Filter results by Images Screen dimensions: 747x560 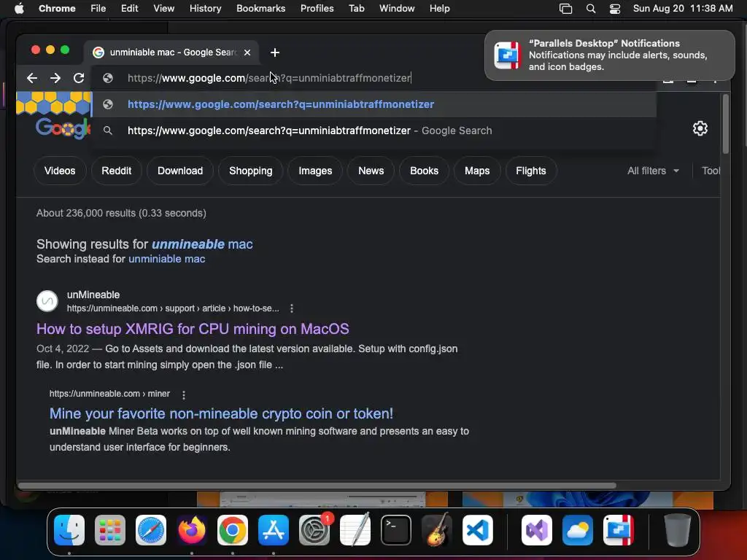(x=315, y=171)
